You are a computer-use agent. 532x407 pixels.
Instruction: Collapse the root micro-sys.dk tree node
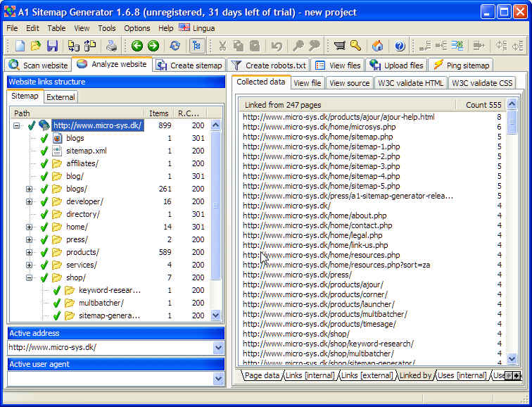tap(16, 126)
